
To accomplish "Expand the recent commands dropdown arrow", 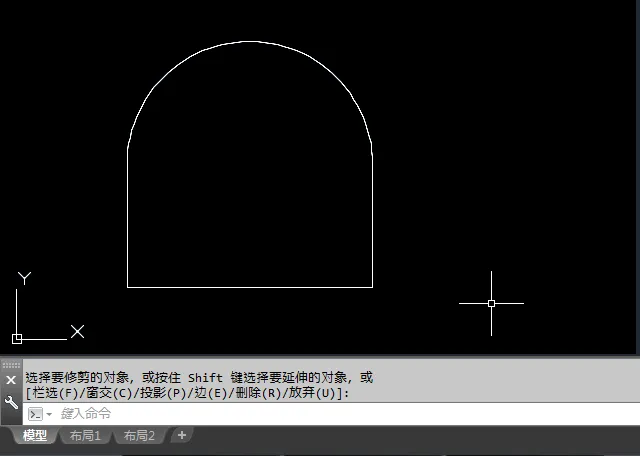I will click(x=49, y=414).
